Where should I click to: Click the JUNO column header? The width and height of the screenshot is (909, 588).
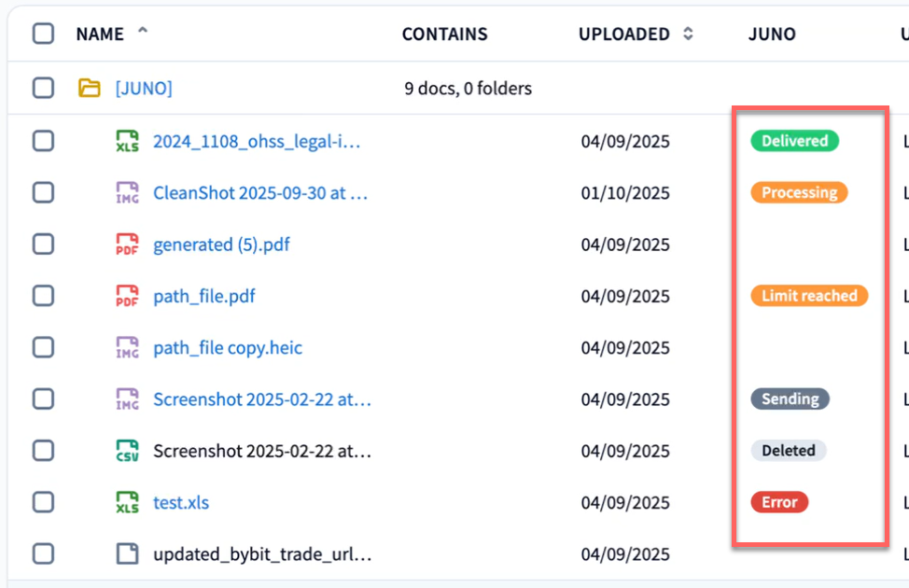(x=772, y=35)
